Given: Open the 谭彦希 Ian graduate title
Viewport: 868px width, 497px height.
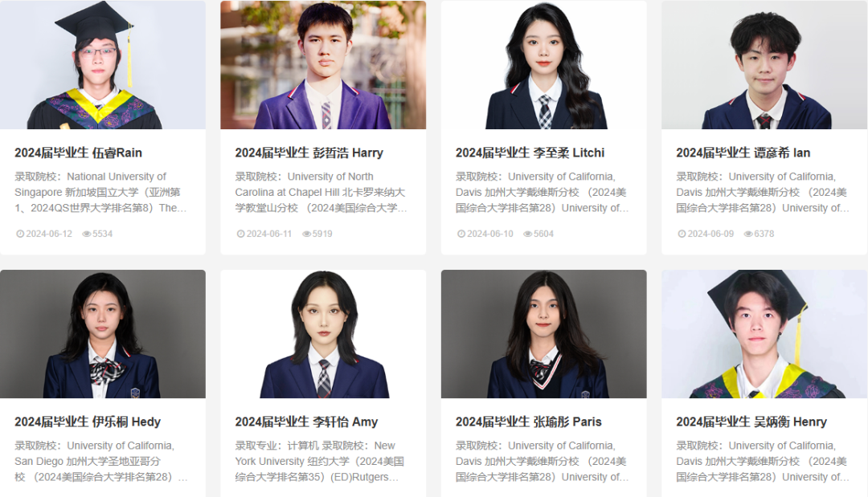Looking at the screenshot, I should (x=743, y=153).
